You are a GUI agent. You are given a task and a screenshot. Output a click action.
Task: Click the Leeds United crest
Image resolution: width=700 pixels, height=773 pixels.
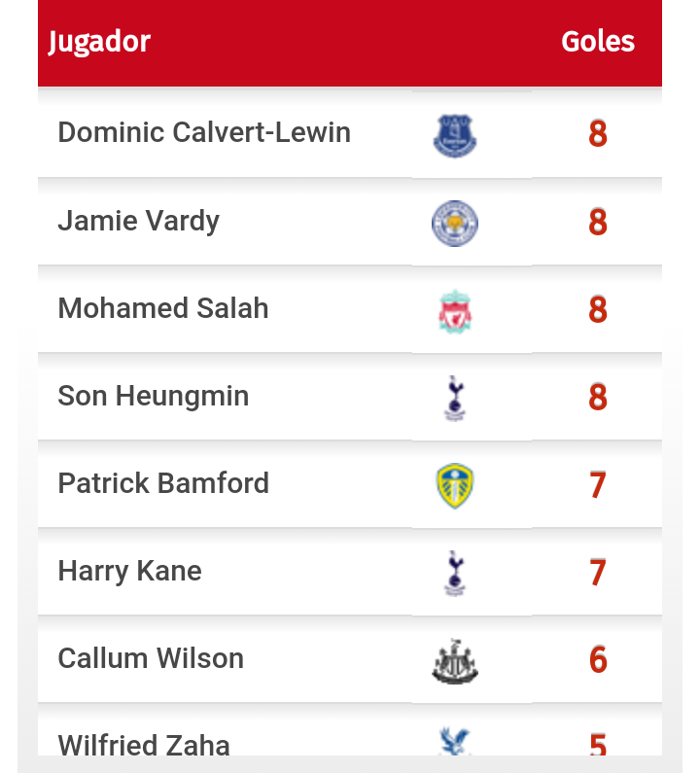click(455, 485)
